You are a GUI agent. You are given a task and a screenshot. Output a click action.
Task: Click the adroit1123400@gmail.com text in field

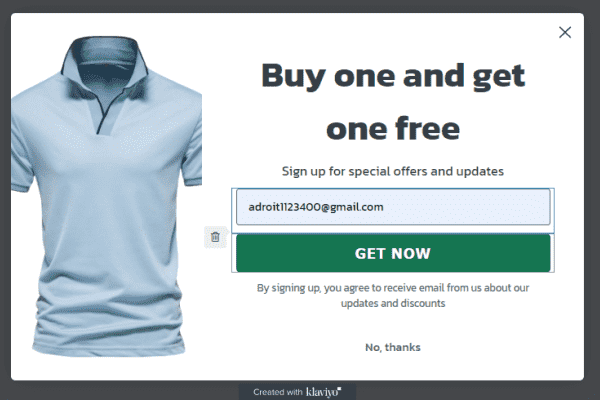[316, 207]
